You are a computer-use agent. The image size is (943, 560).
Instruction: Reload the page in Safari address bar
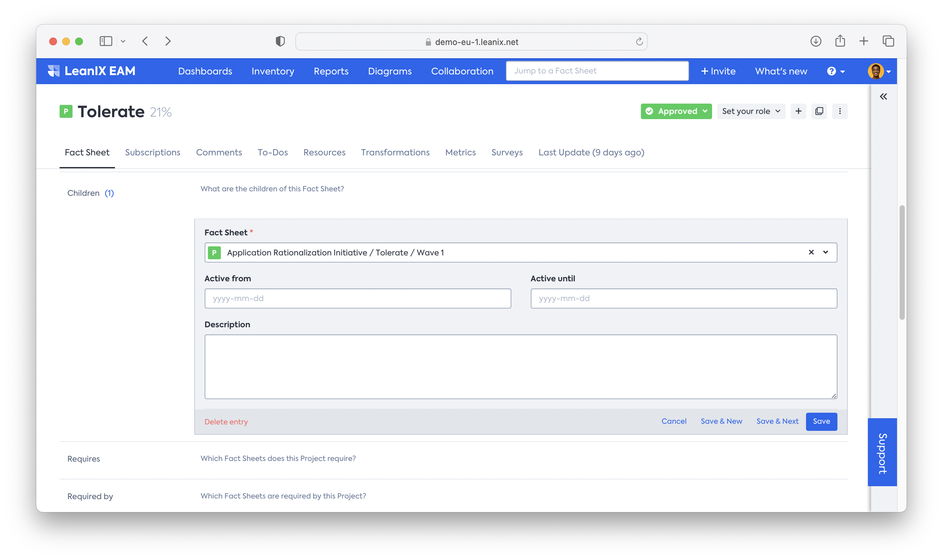pos(639,41)
